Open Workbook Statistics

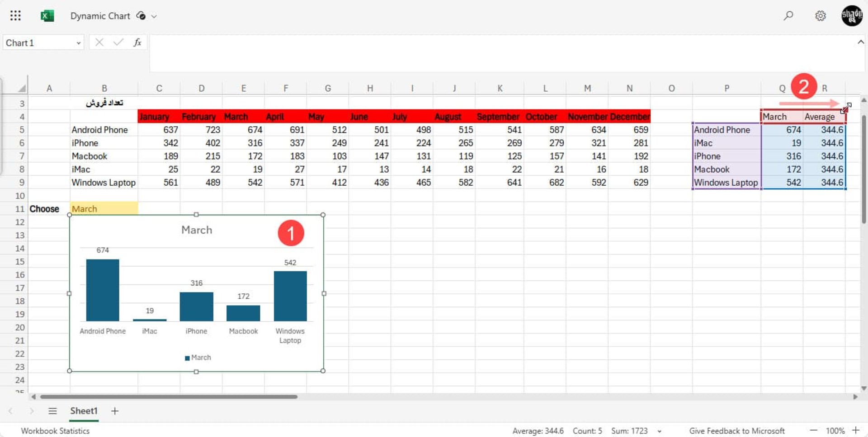coord(55,431)
